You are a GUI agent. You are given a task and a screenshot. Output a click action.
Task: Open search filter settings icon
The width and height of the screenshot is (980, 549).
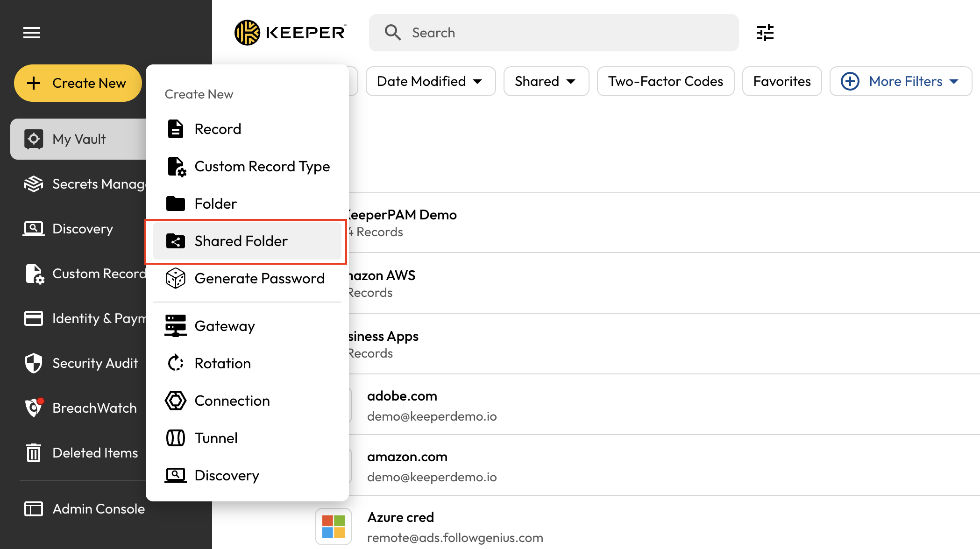(x=765, y=33)
